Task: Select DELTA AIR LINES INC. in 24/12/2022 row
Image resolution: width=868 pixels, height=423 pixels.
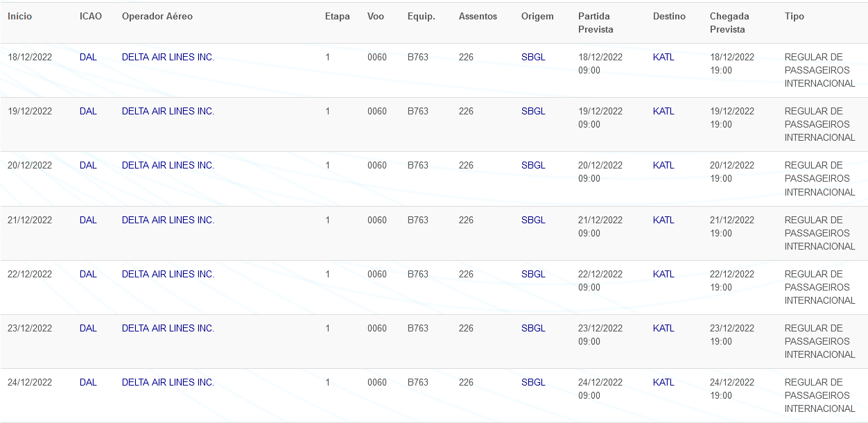Action: click(168, 382)
